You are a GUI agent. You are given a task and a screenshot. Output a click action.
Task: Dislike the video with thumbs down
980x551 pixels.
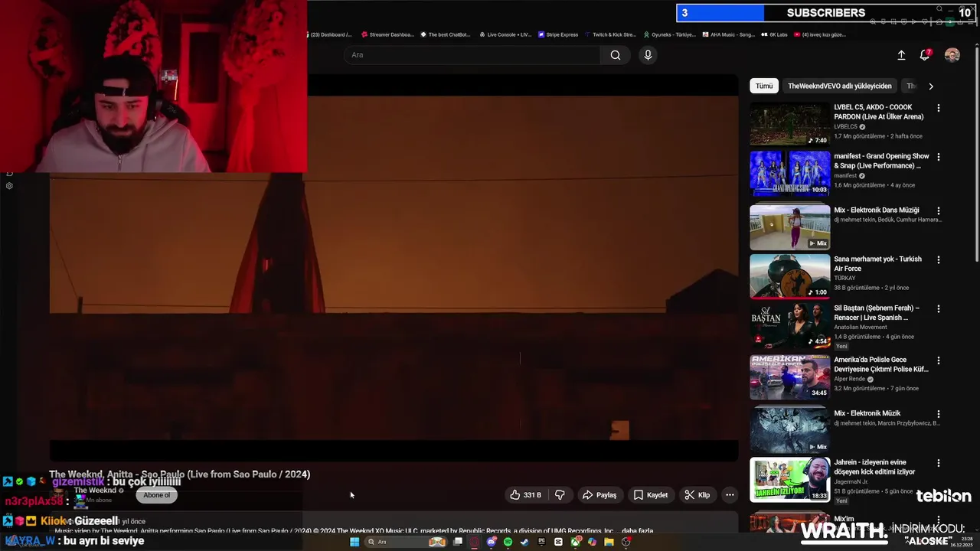560,495
